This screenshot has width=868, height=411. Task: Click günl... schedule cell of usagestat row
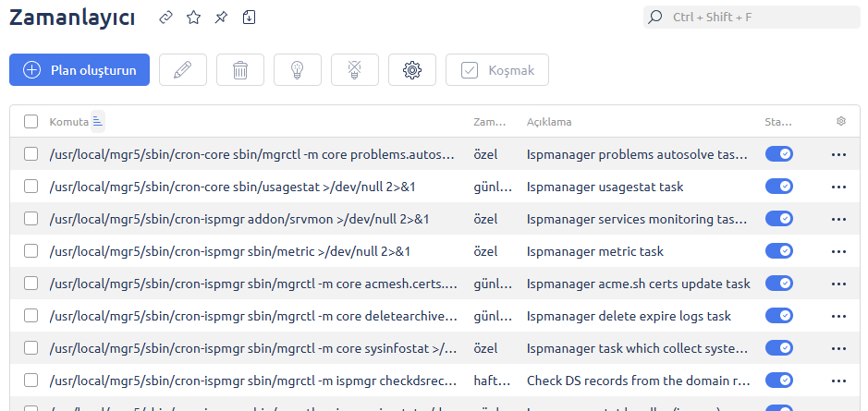[x=493, y=187]
